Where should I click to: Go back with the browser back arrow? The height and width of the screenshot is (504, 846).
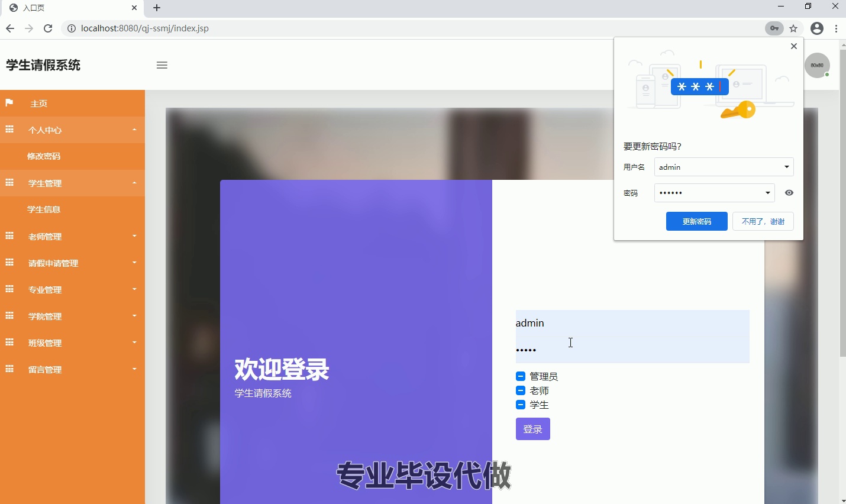point(10,28)
